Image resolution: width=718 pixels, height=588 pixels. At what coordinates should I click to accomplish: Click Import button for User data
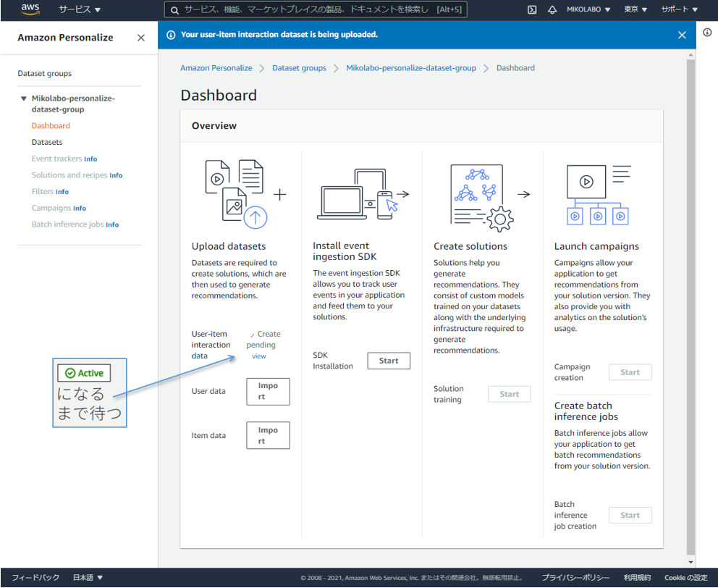268,391
